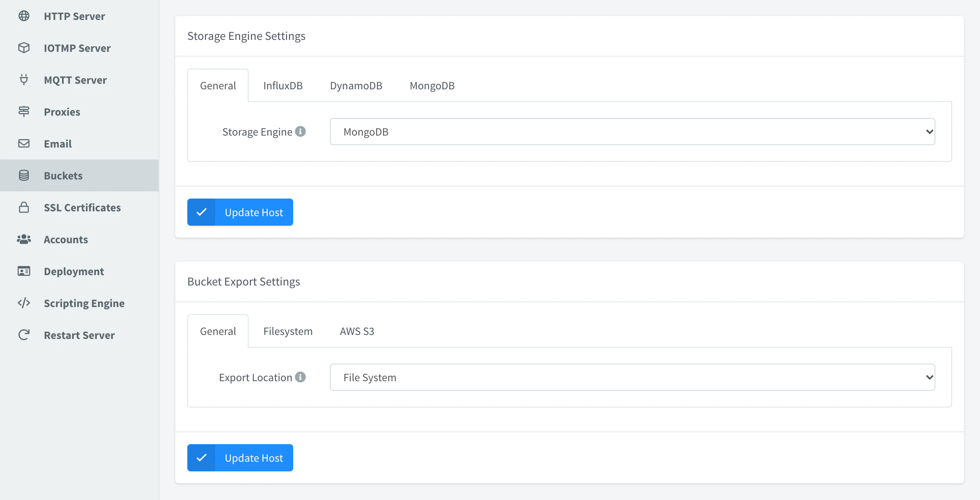Switch to the DynamoDB tab
This screenshot has width=980, height=500.
[356, 86]
